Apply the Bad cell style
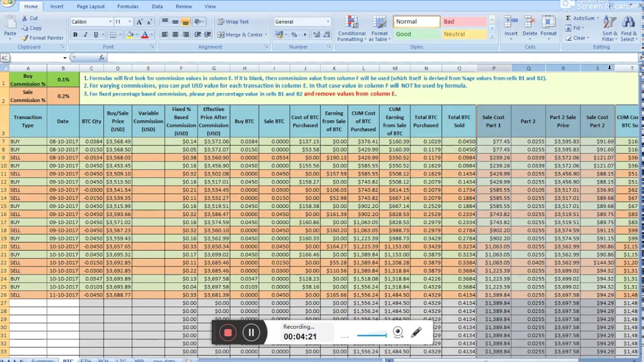The image size is (644, 362). point(463,22)
